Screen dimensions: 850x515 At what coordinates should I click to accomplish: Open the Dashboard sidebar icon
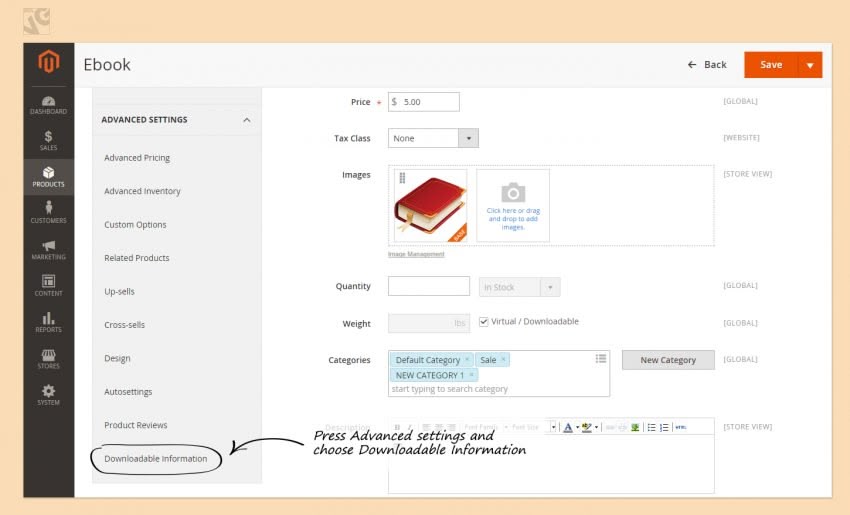point(48,105)
